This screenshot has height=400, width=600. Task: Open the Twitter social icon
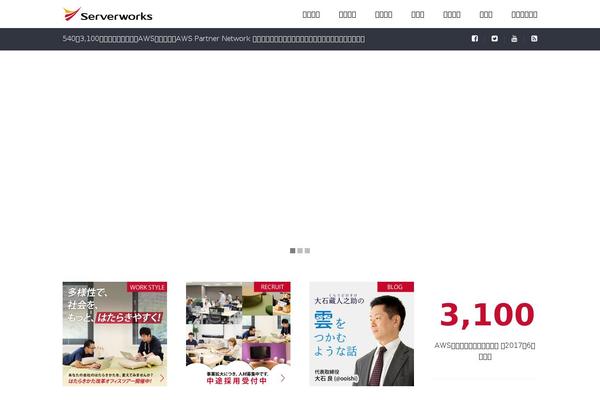[494, 38]
